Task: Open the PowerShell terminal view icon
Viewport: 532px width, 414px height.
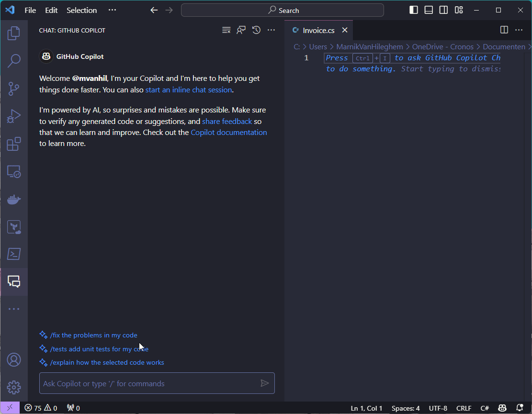Action: tap(14, 254)
